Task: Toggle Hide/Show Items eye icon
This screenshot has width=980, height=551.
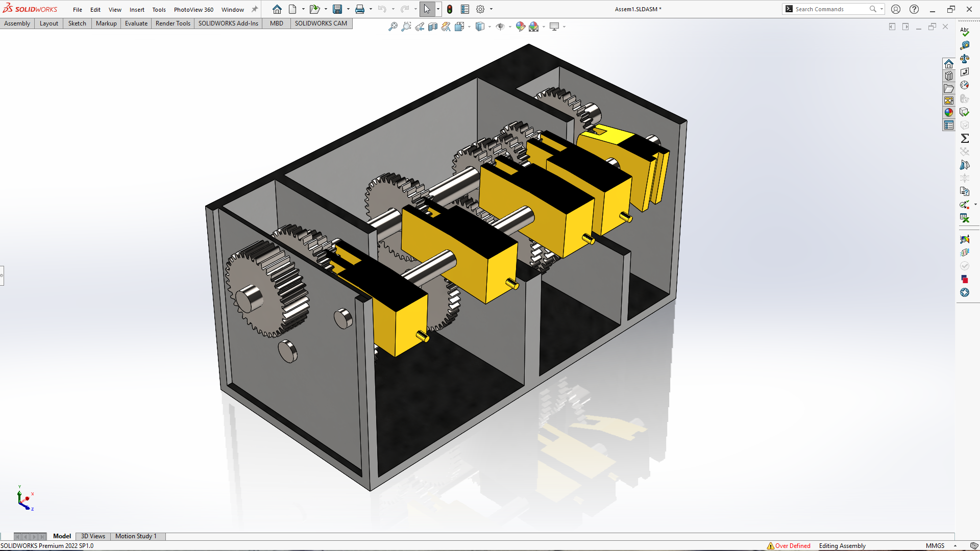Action: 500,27
